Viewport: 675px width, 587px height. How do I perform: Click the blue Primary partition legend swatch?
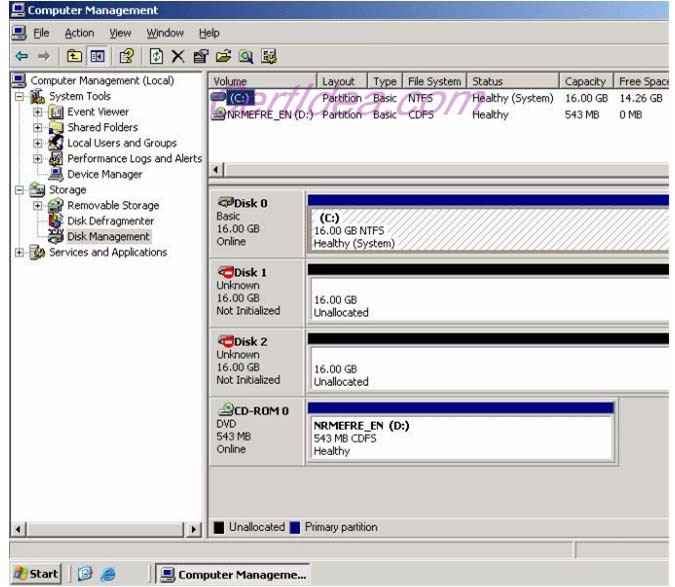click(x=295, y=527)
